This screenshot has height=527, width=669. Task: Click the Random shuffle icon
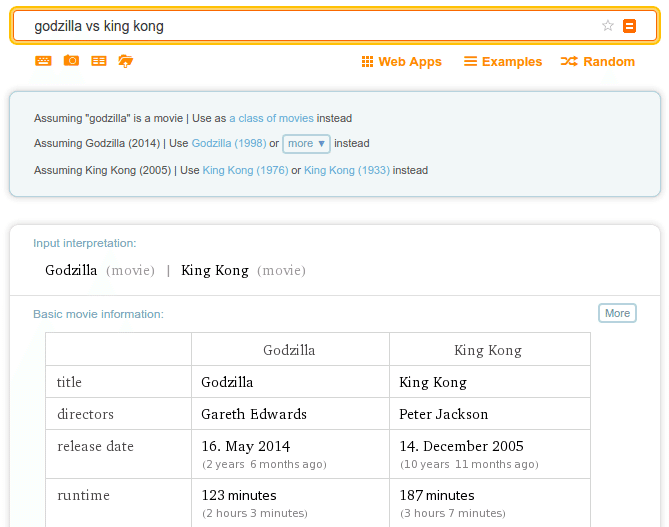(569, 61)
